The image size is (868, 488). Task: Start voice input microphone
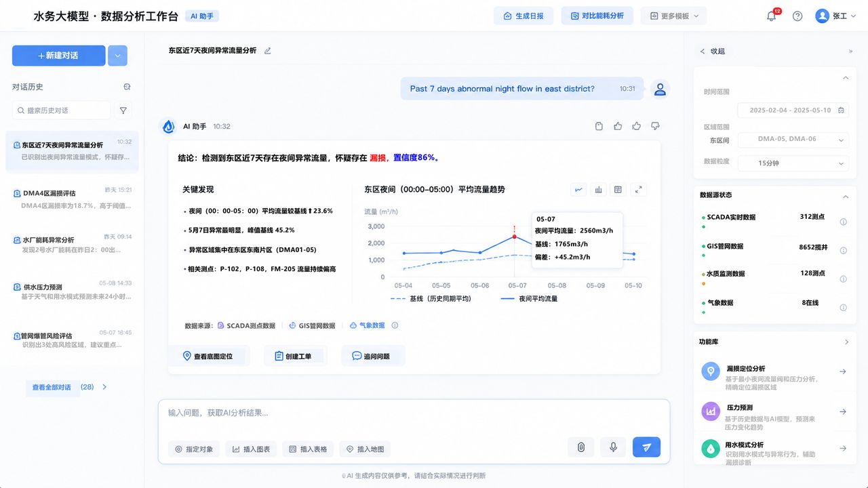(613, 447)
